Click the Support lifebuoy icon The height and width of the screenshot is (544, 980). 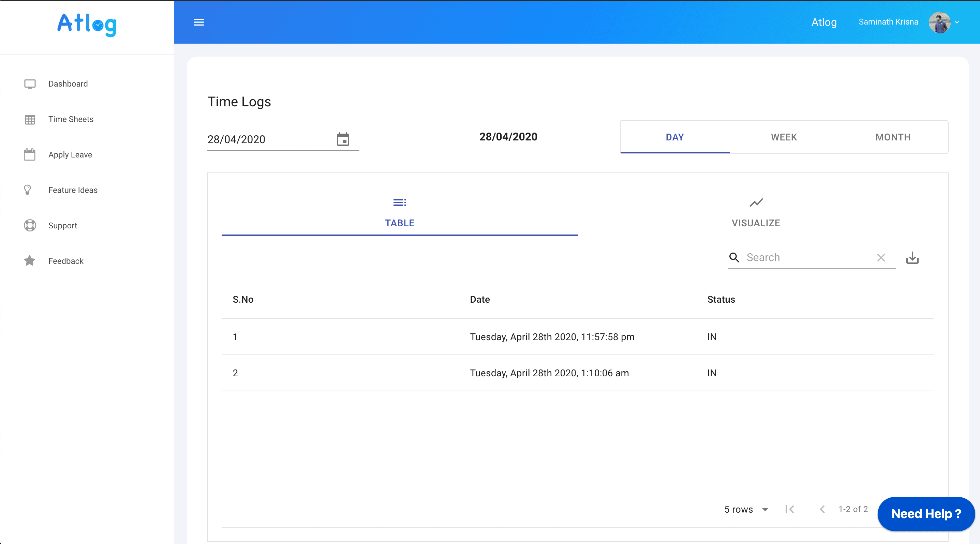pyautogui.click(x=30, y=225)
